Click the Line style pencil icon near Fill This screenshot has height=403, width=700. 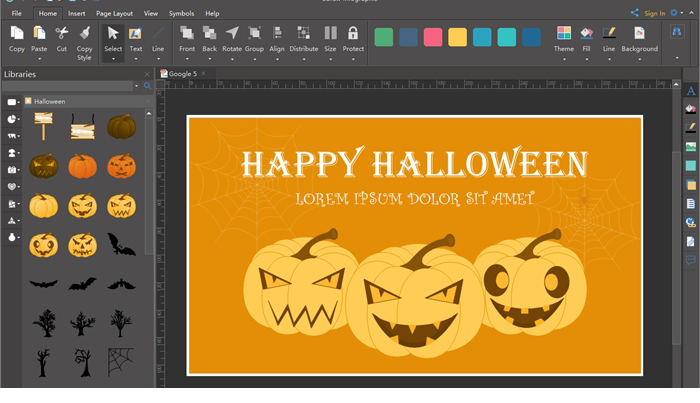click(609, 33)
